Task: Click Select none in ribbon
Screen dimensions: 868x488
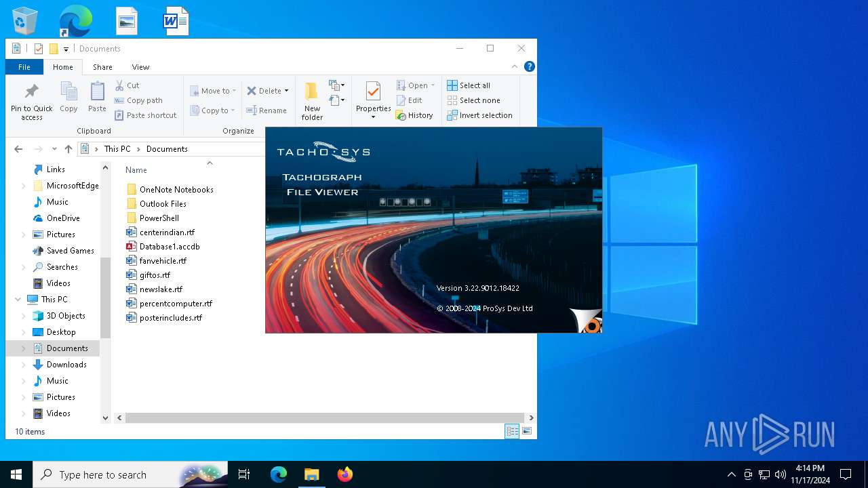Action: (x=473, y=100)
